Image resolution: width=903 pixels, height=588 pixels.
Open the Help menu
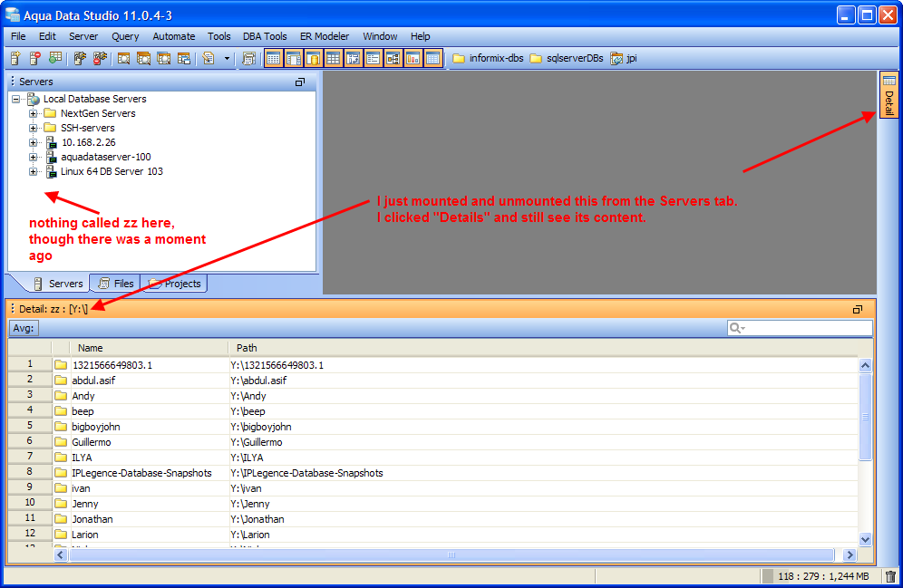point(421,36)
